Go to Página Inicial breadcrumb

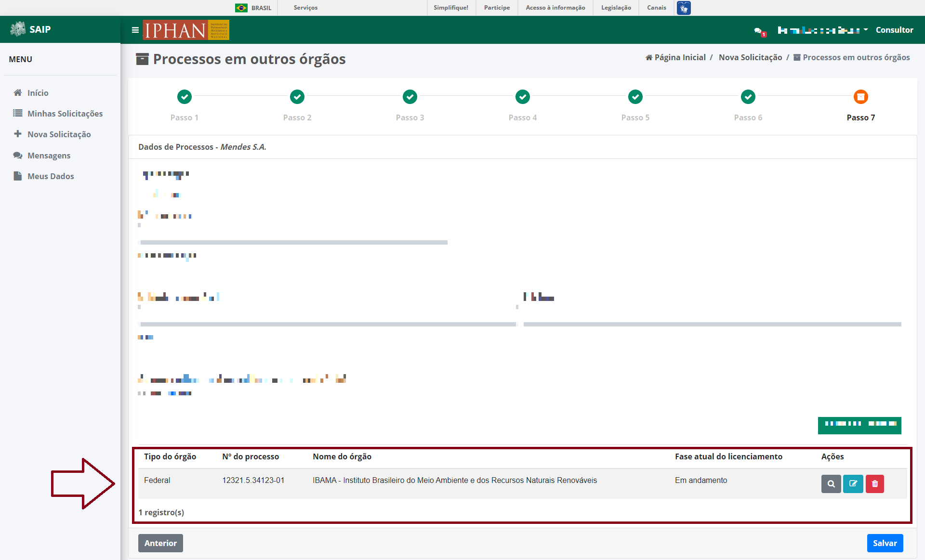pos(675,58)
